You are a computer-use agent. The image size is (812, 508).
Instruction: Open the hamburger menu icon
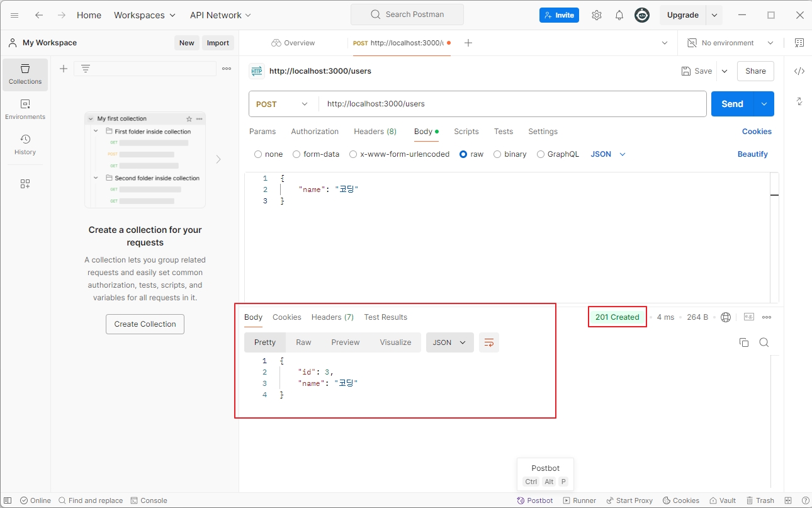click(15, 15)
